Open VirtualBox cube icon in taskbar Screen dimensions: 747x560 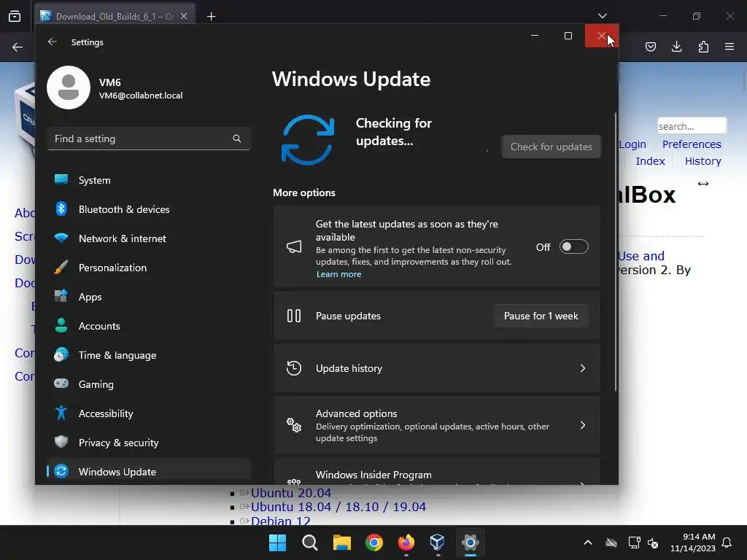438,542
